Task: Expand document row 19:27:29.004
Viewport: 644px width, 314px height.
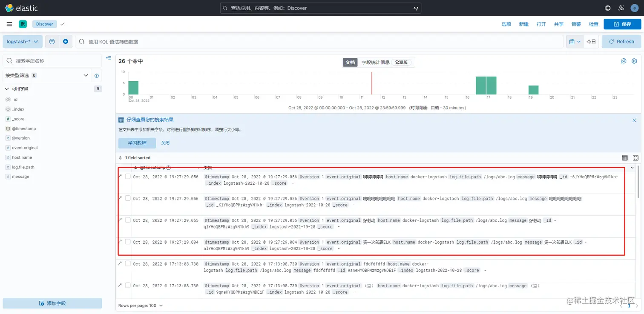Action: [120, 241]
